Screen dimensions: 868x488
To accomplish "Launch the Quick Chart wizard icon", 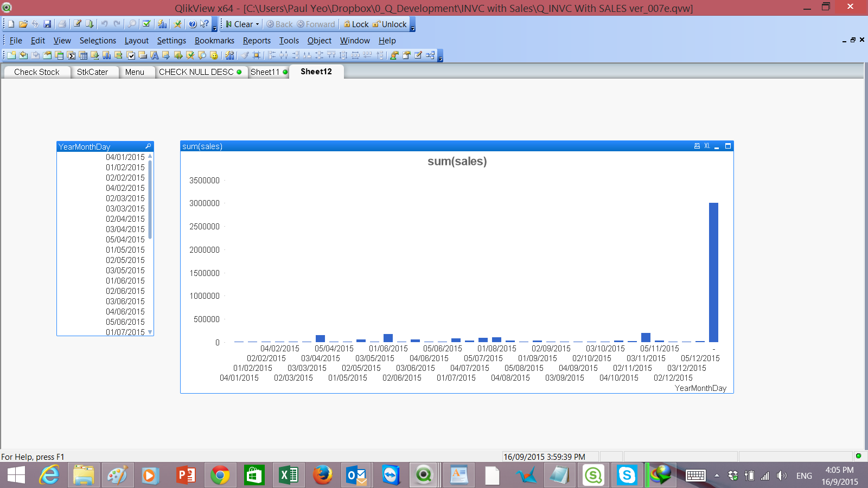I will [162, 24].
